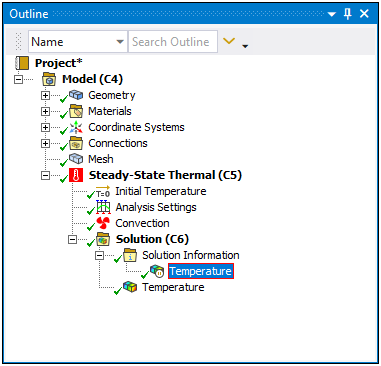Select Mesh label in tree
Image resolution: width=381 pixels, height=366 pixels.
coord(101,159)
